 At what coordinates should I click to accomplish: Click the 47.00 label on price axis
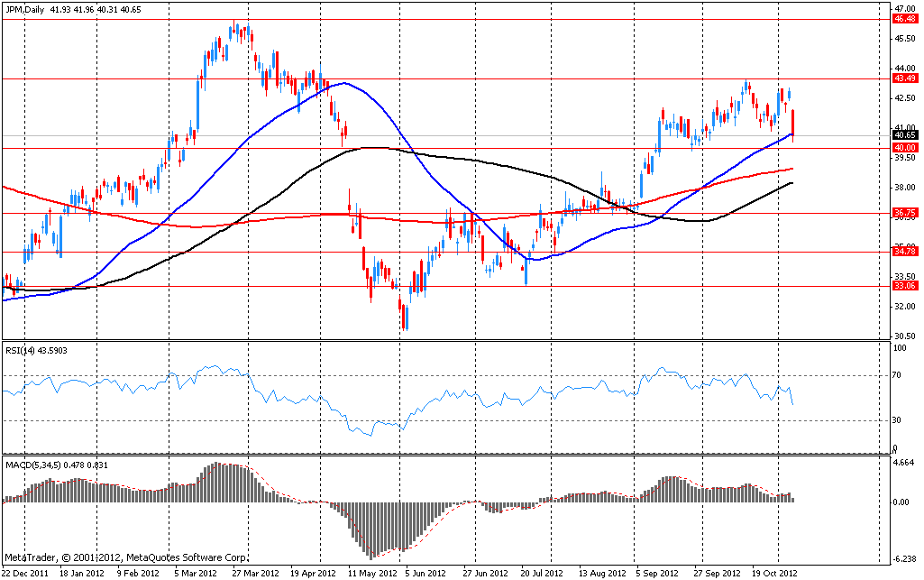point(903,7)
